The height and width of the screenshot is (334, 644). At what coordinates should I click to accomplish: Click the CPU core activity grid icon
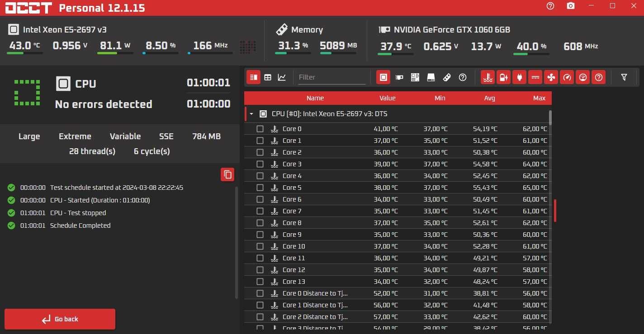point(248,47)
